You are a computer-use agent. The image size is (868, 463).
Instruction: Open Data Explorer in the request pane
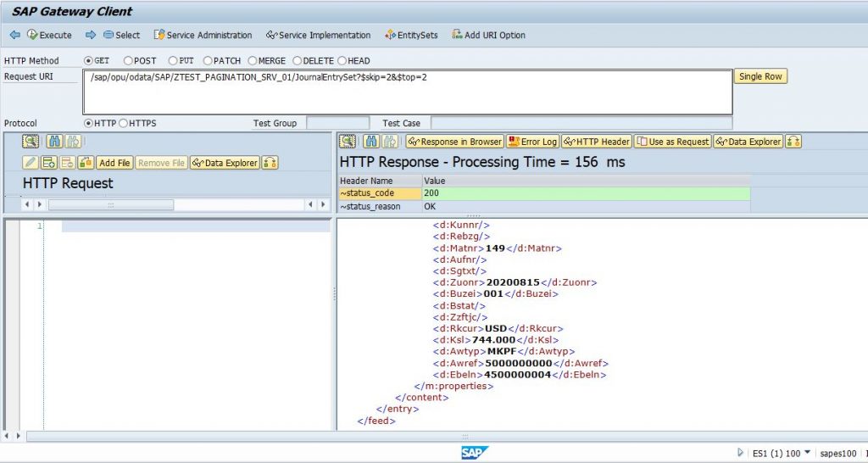(225, 163)
